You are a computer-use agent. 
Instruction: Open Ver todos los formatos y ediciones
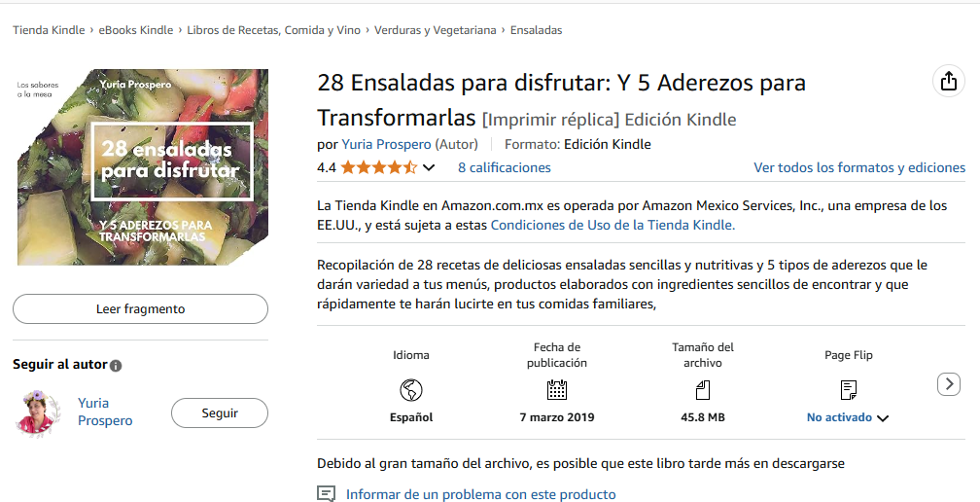[x=859, y=167]
